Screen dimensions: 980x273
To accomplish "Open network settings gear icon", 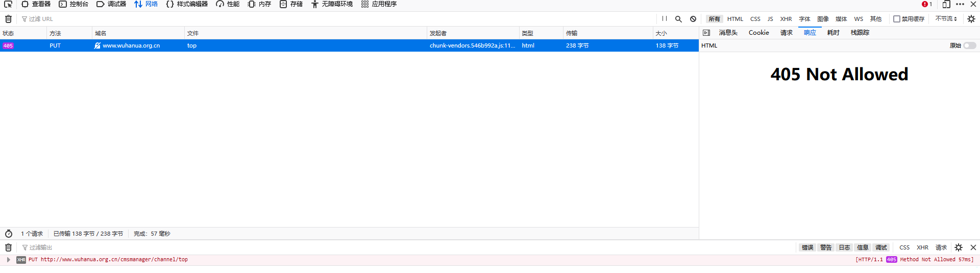I will 971,19.
